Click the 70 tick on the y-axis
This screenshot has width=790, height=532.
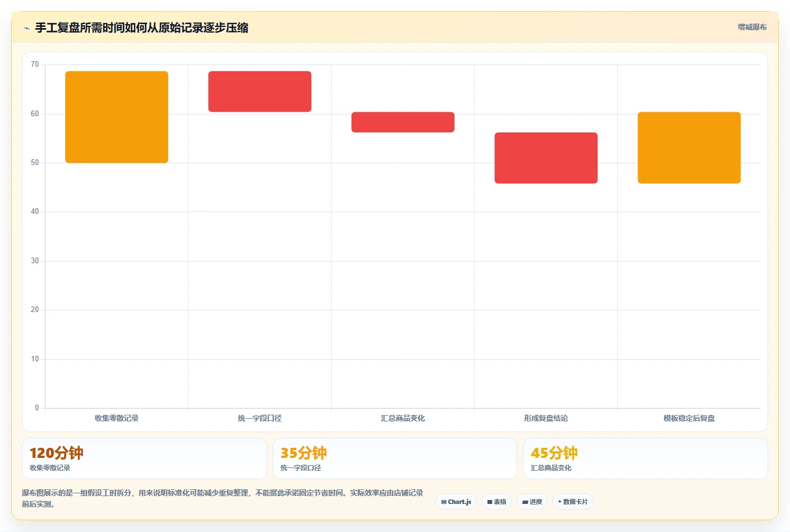tap(35, 65)
